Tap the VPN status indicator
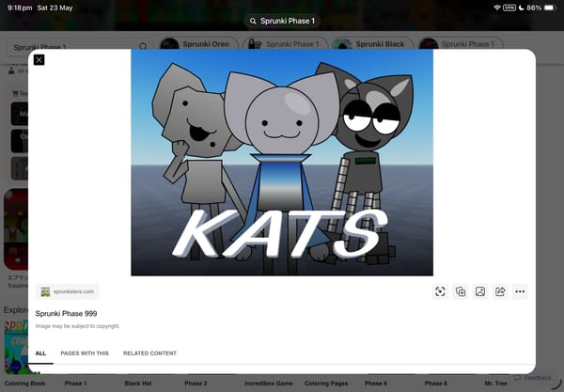 click(509, 8)
